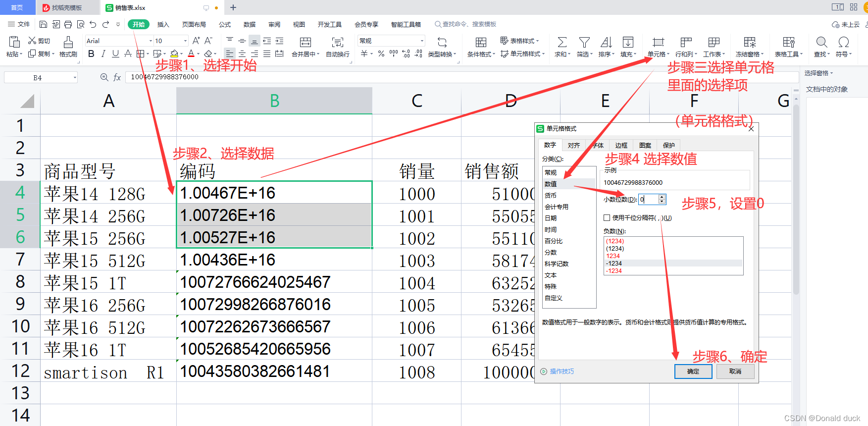Click the Print icon in quick access bar
The width and height of the screenshot is (868, 426).
pyautogui.click(x=68, y=24)
